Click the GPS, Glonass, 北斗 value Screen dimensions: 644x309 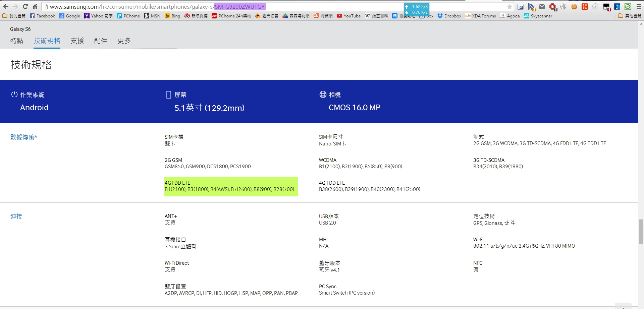(x=494, y=223)
